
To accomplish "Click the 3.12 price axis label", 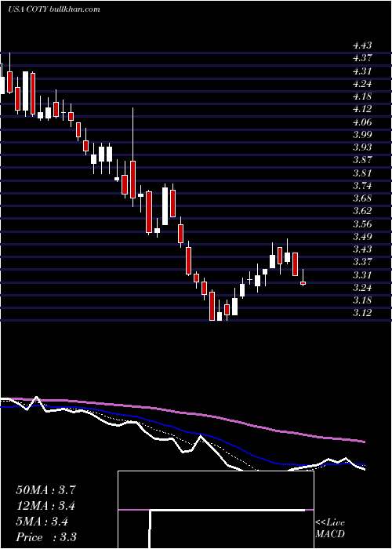I will (362, 313).
